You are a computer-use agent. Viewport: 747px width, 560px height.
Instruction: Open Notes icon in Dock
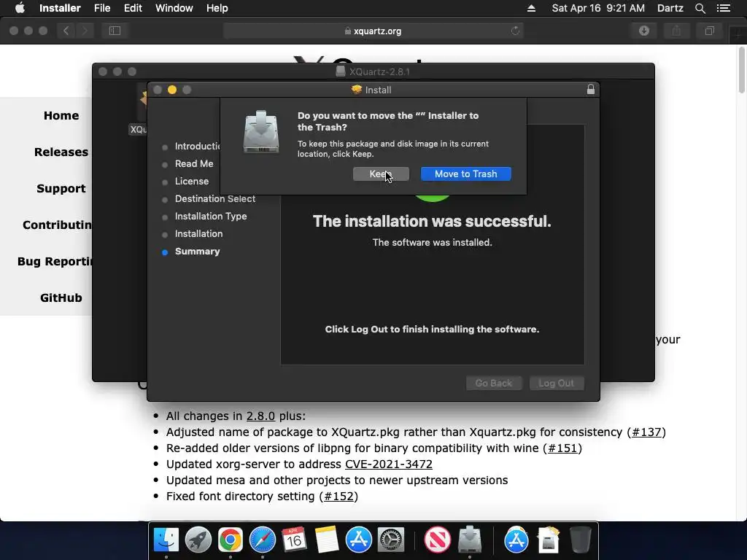point(326,540)
